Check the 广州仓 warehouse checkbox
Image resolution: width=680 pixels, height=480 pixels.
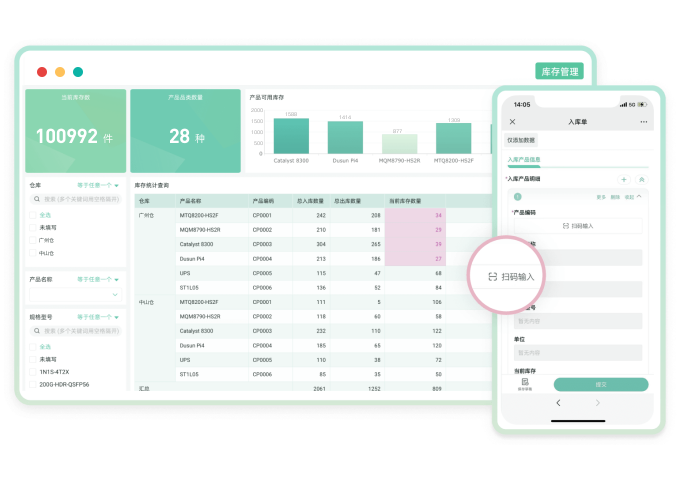point(33,240)
